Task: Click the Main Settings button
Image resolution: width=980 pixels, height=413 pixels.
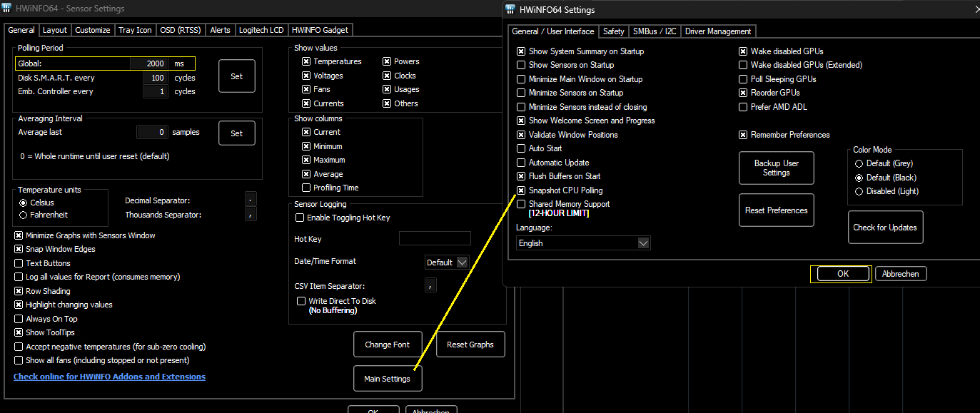Action: tap(388, 379)
